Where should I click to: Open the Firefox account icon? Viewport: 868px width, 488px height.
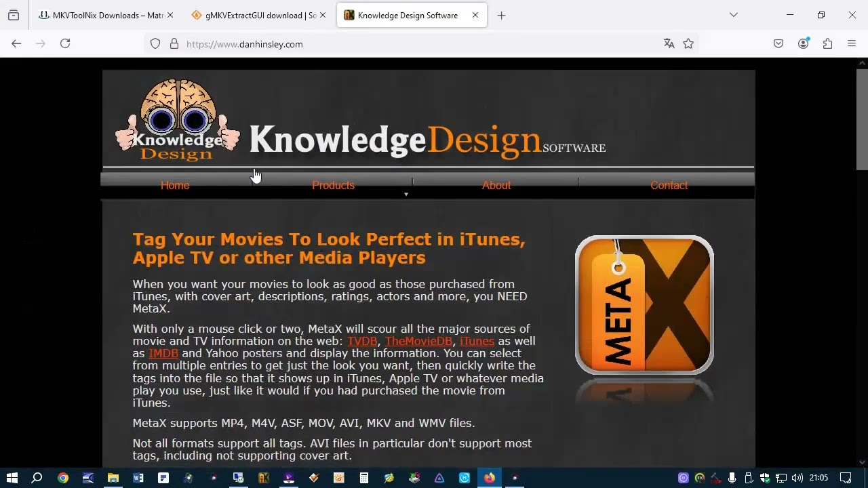pos(804,43)
